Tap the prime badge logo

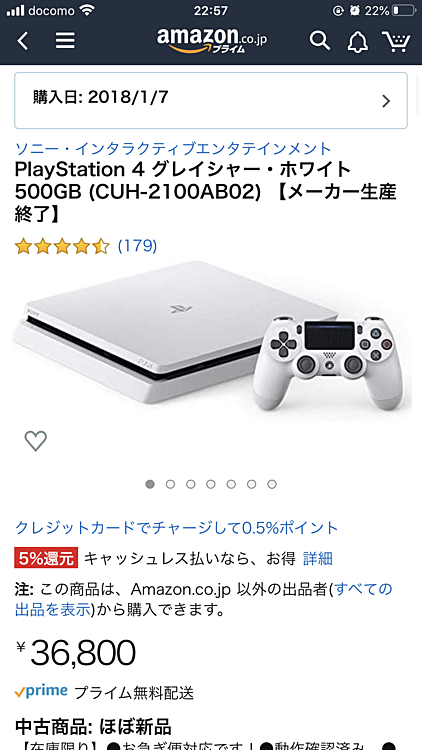(41, 692)
